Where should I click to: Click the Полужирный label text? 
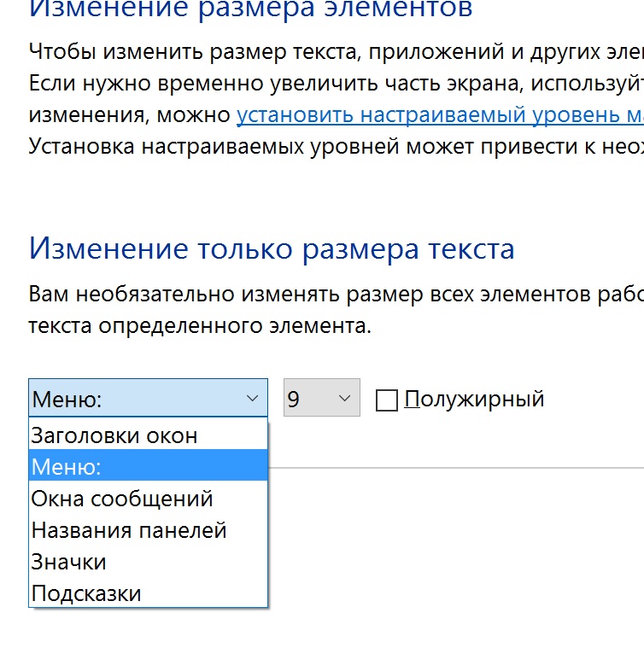tap(474, 399)
